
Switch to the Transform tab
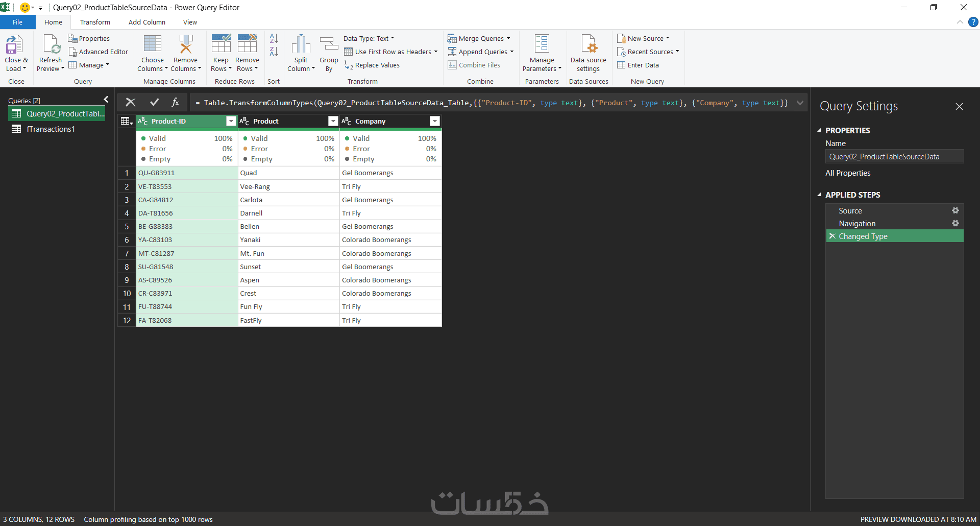(x=95, y=22)
